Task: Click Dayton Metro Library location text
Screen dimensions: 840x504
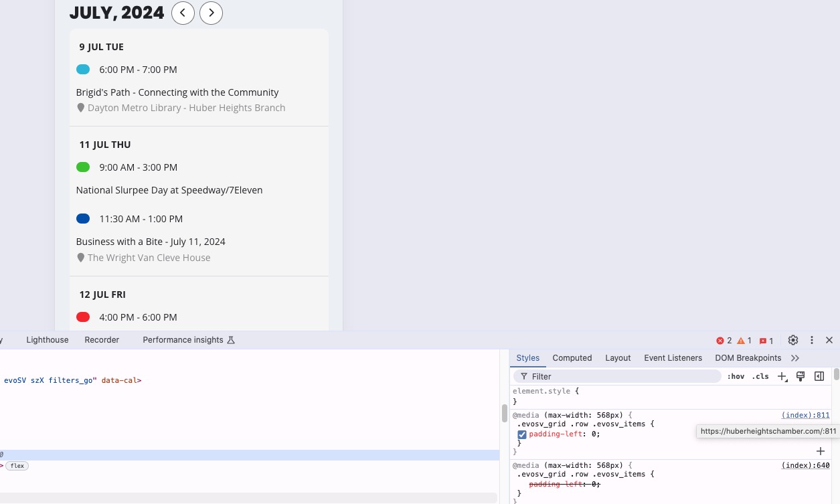Action: (x=187, y=108)
